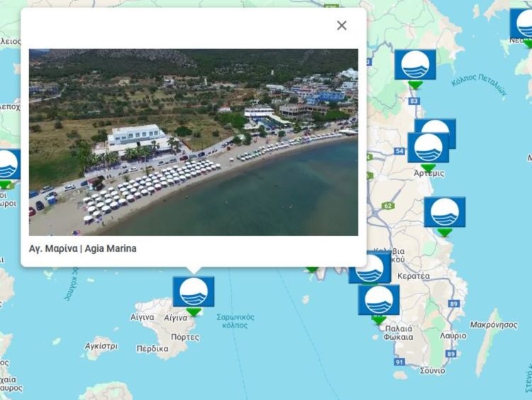Click the Άρτεμις town label
The width and height of the screenshot is (532, 400).
(x=429, y=173)
